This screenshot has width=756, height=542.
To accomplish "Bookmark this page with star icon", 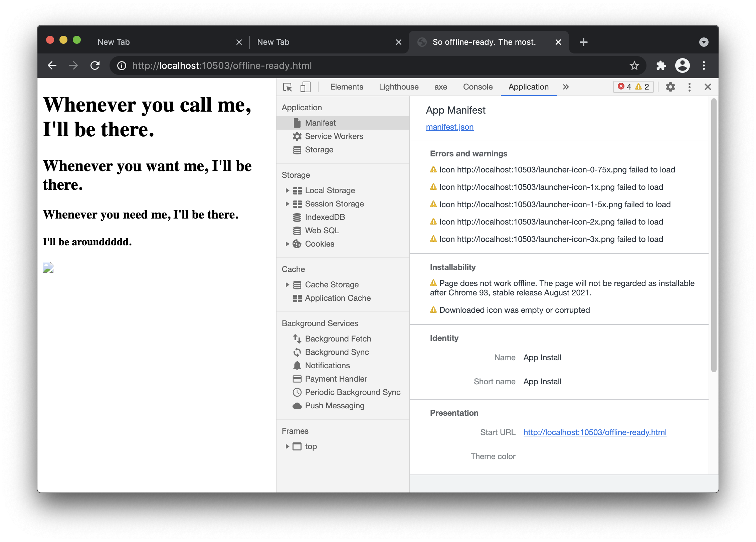I will [634, 65].
